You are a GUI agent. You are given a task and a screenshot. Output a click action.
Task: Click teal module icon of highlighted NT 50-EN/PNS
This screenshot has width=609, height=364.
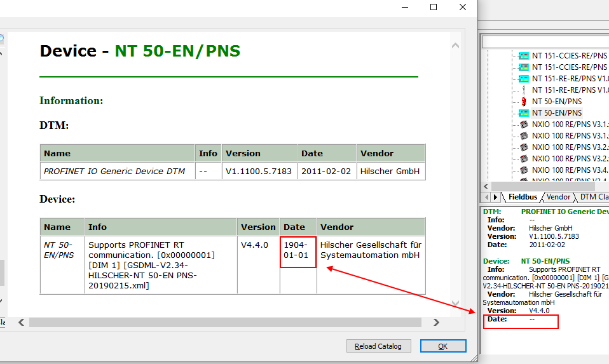click(x=524, y=113)
